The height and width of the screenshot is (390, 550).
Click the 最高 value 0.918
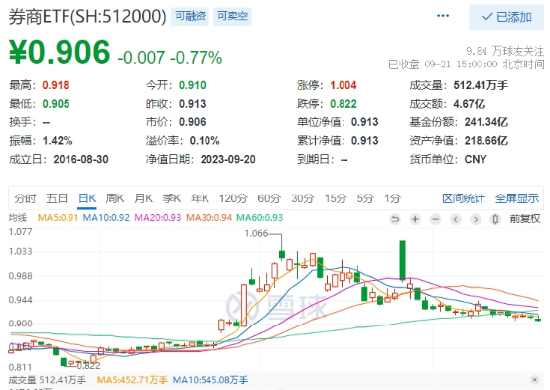click(56, 85)
